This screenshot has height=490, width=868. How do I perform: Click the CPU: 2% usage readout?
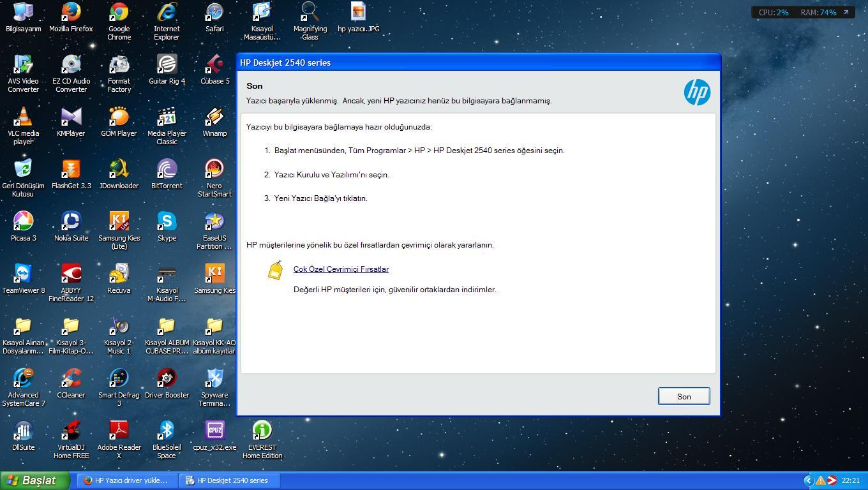(x=774, y=12)
